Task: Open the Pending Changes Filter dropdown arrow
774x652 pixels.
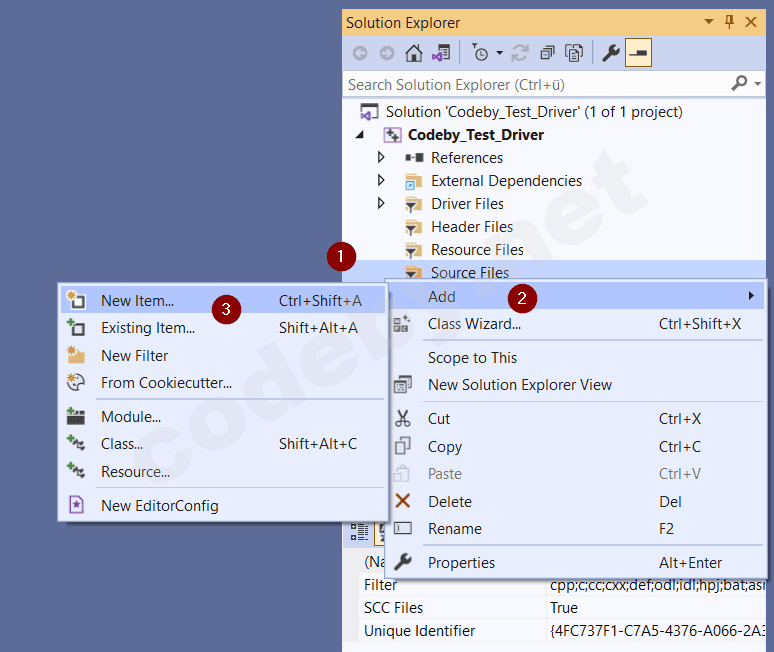Action: tap(497, 54)
